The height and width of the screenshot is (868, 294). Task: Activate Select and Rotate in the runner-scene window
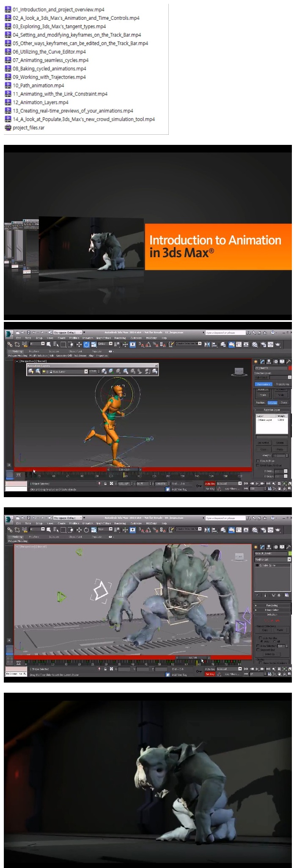click(86, 344)
